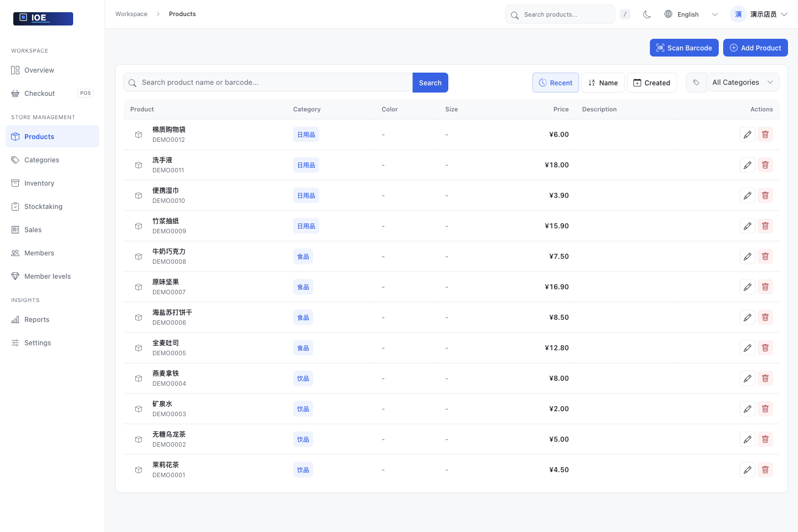Click the IOE logo
Screen dimensions: 798x532
43,18
